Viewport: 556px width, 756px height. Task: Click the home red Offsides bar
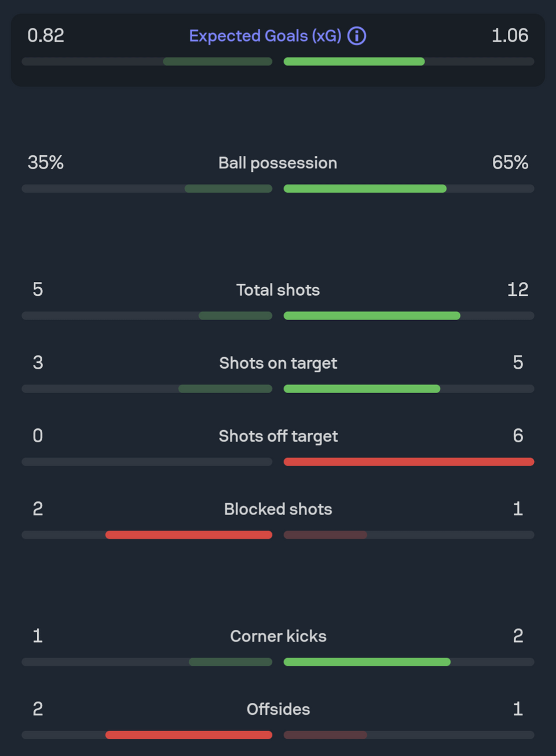[189, 735]
